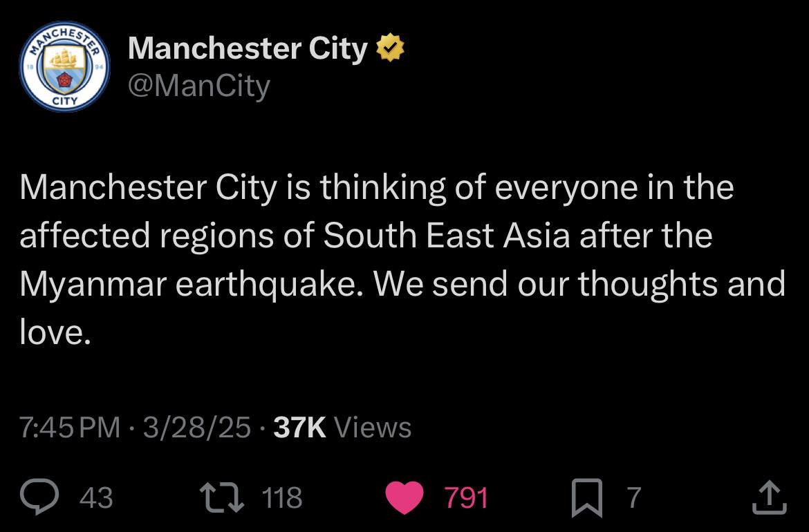This screenshot has width=809, height=532.
Task: Open the 37K Views analytics
Action: [x=299, y=428]
